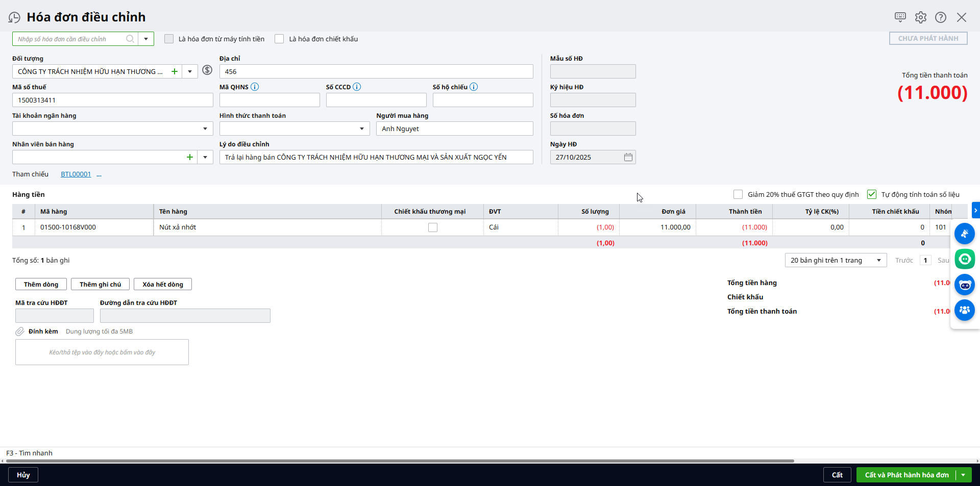Open calendar picker for Ngày HĐ
980x486 pixels.
tap(628, 158)
